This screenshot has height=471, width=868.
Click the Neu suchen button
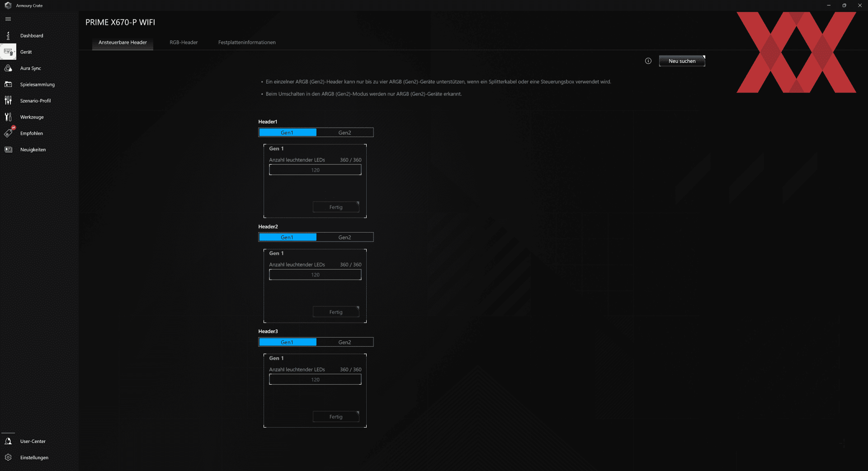point(682,61)
